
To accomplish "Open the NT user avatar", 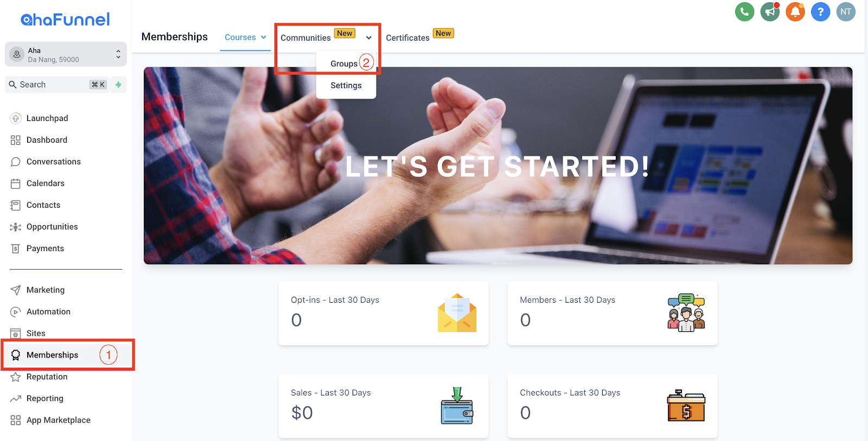I will coord(846,12).
